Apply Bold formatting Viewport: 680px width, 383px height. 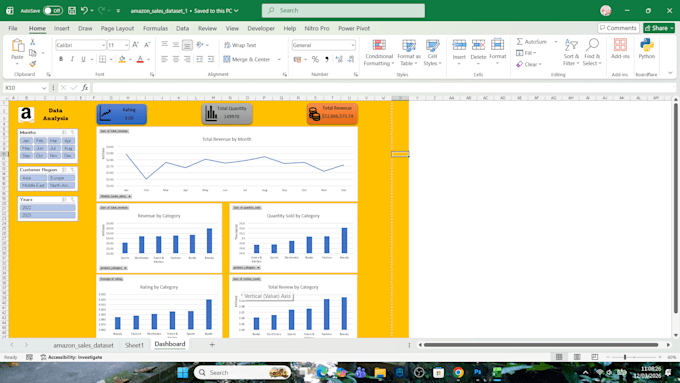click(61, 59)
